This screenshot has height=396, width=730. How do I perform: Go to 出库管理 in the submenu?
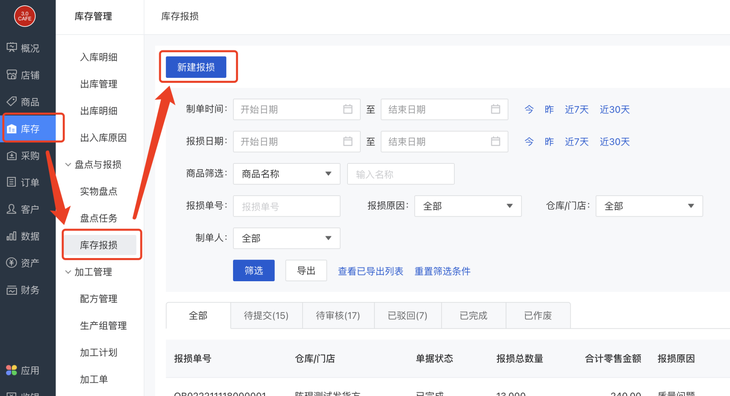(x=99, y=84)
